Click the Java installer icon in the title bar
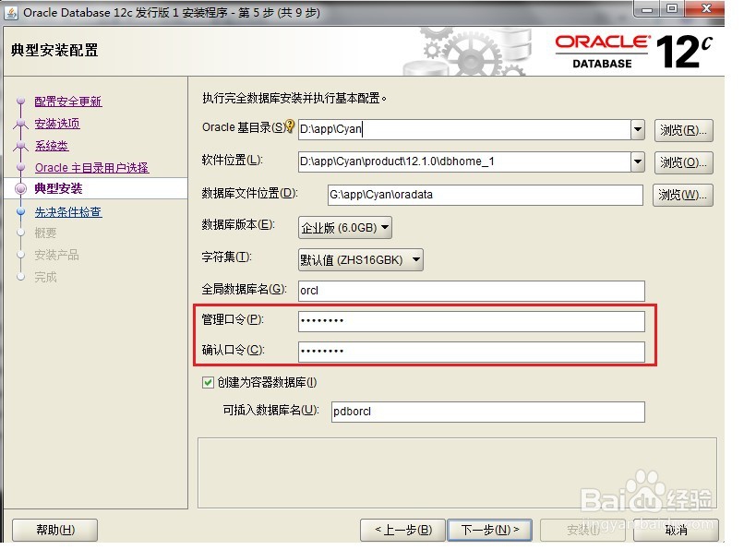This screenshot has width=756, height=550. click(11, 12)
